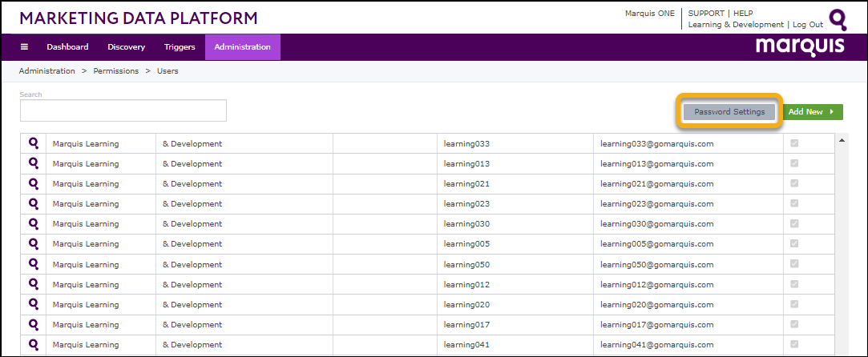The image size is (868, 357).
Task: Click the magnifier icon beside learning050
Action: tap(34, 264)
